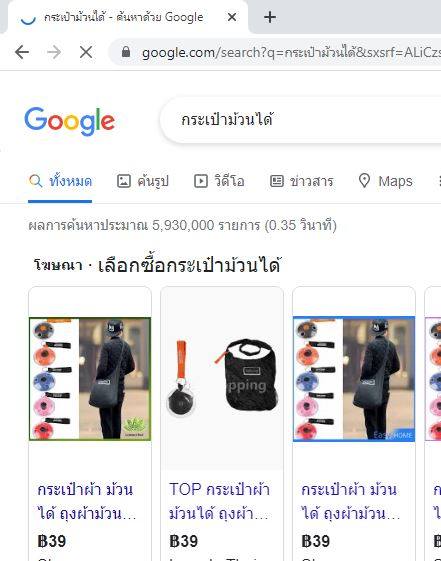Click the browser forward arrow
441x561 pixels.
54,52
